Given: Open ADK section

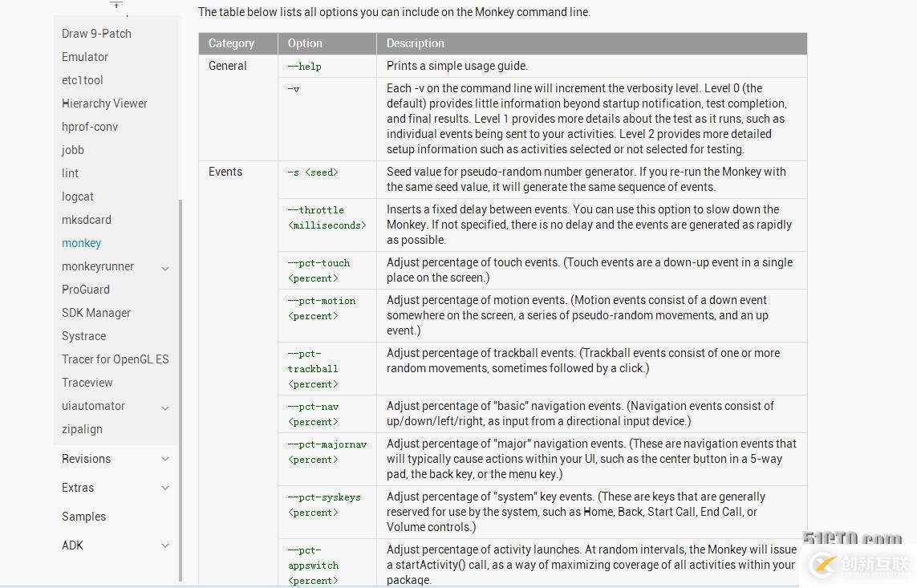Looking at the screenshot, I should pos(72,545).
